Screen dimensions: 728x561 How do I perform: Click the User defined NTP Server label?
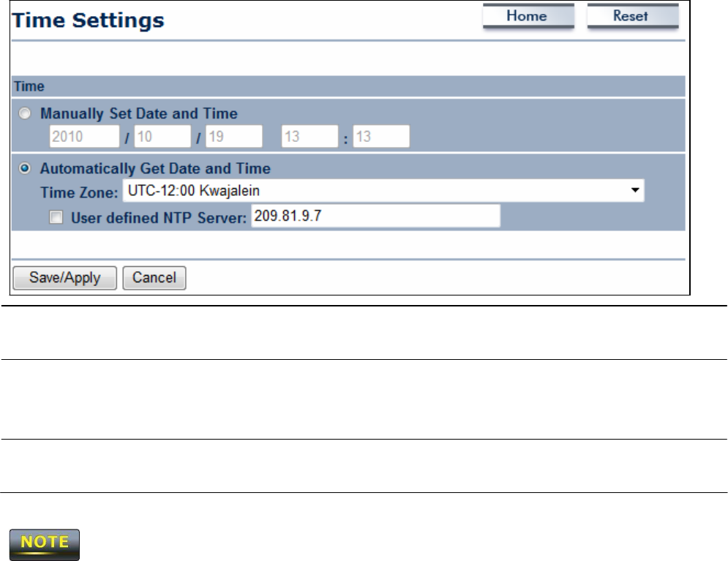[159, 218]
